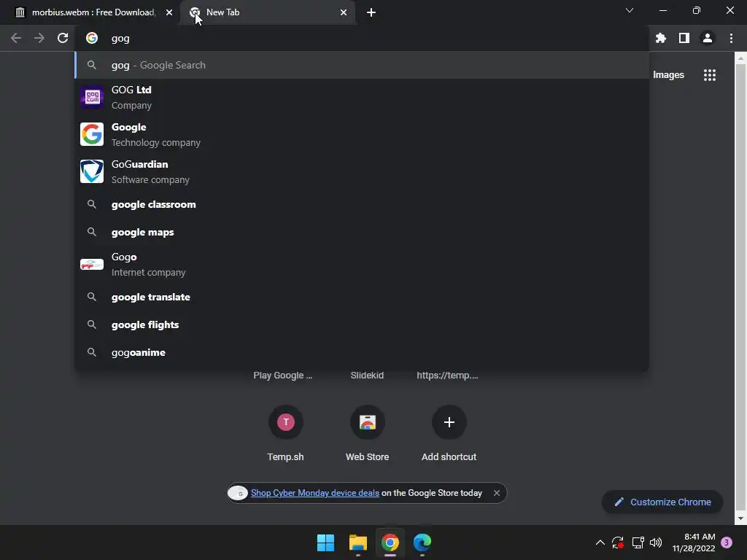The image size is (747, 560).
Task: Open the profile avatar menu
Action: [708, 38]
